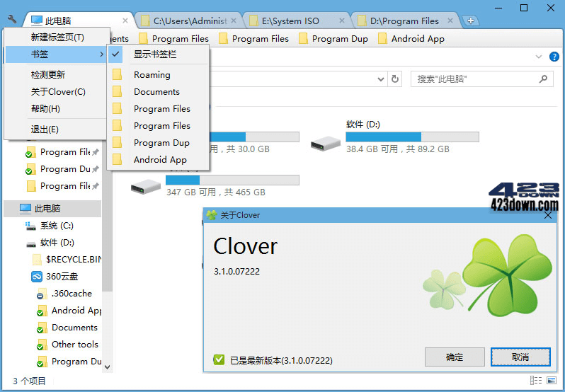The height and width of the screenshot is (392, 565).
Task: Toggle green 已是最新版本 check icon
Action: click(219, 359)
